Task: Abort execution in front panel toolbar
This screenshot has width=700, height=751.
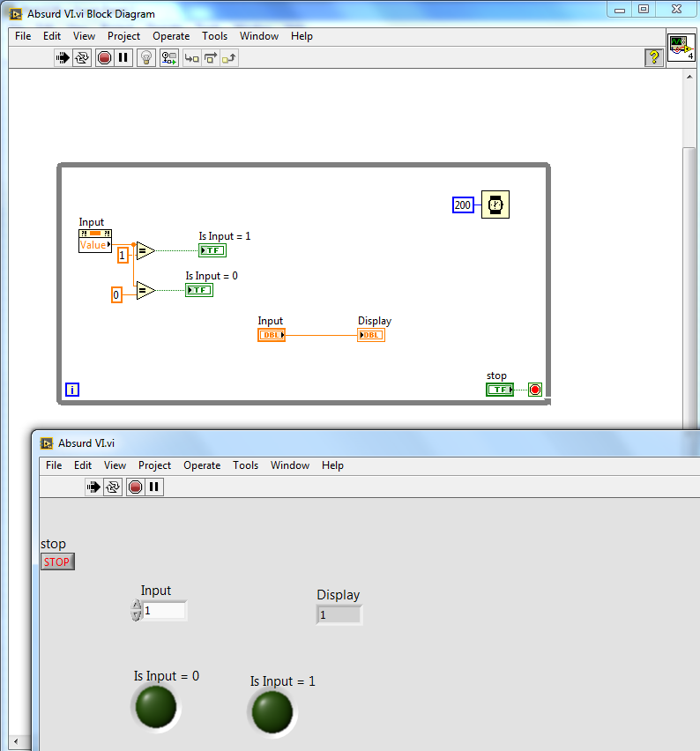Action: [x=136, y=487]
